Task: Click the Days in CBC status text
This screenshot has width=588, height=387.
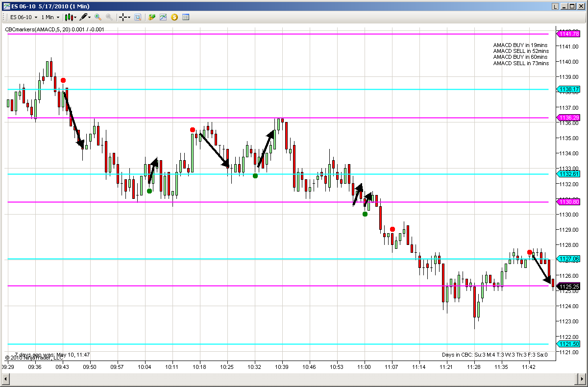Action: pos(495,355)
